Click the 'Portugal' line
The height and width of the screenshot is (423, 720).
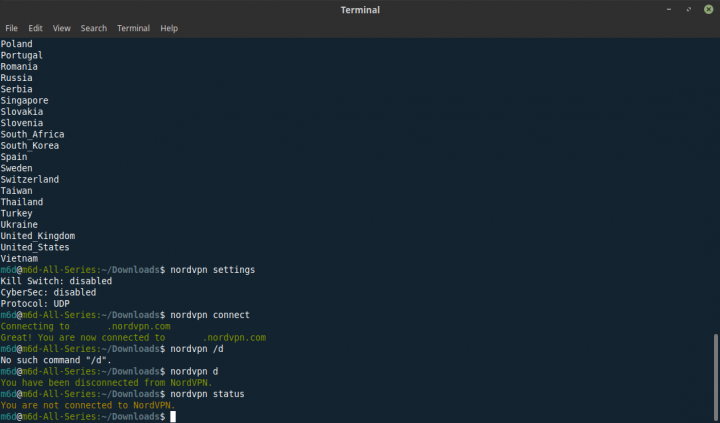click(22, 55)
